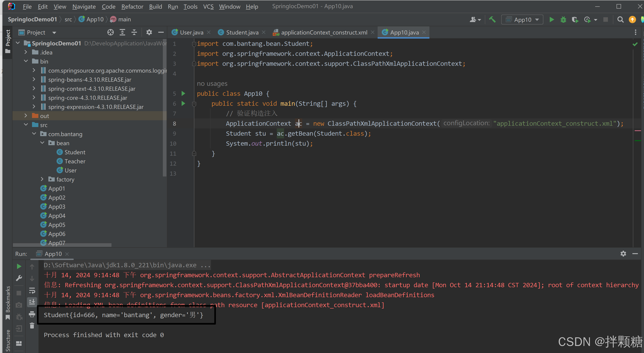Open the Refactor menu
644x353 pixels.
coord(132,7)
